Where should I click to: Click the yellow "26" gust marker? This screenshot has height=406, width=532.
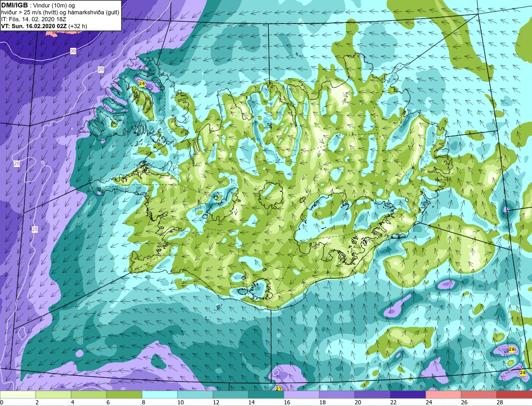click(142, 83)
